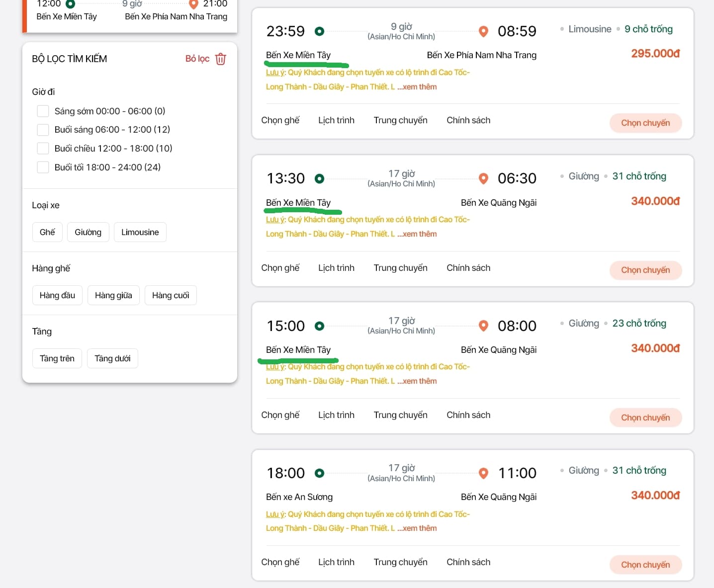Click the orange destination pin for 11:00 arrival

click(x=483, y=473)
